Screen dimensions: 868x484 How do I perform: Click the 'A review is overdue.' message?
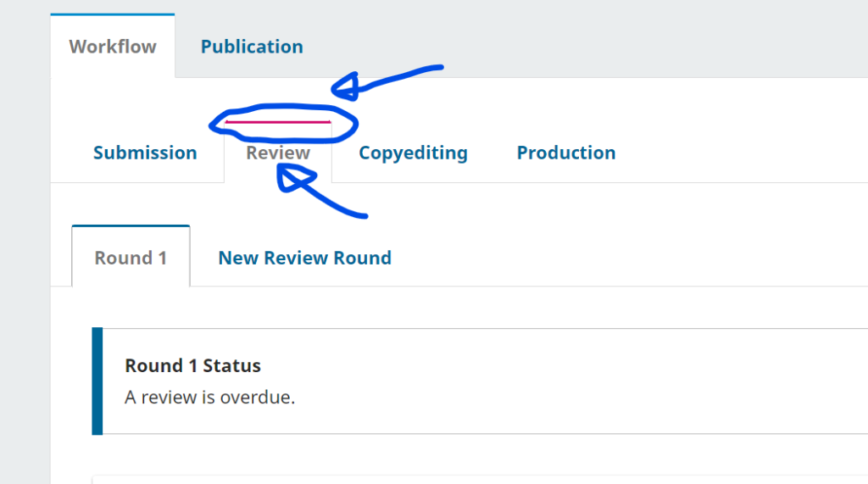210,397
